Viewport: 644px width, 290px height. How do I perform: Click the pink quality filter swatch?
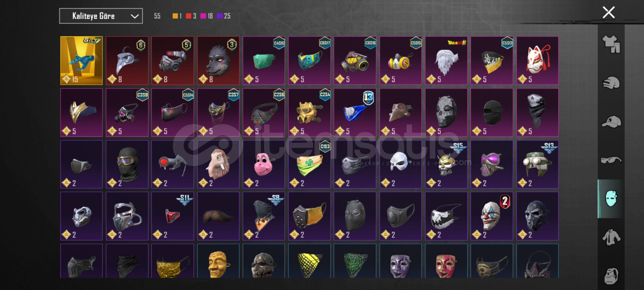[203, 16]
